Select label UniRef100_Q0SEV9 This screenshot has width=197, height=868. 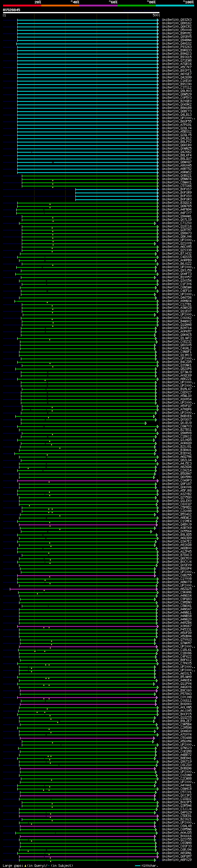pos(177,565)
